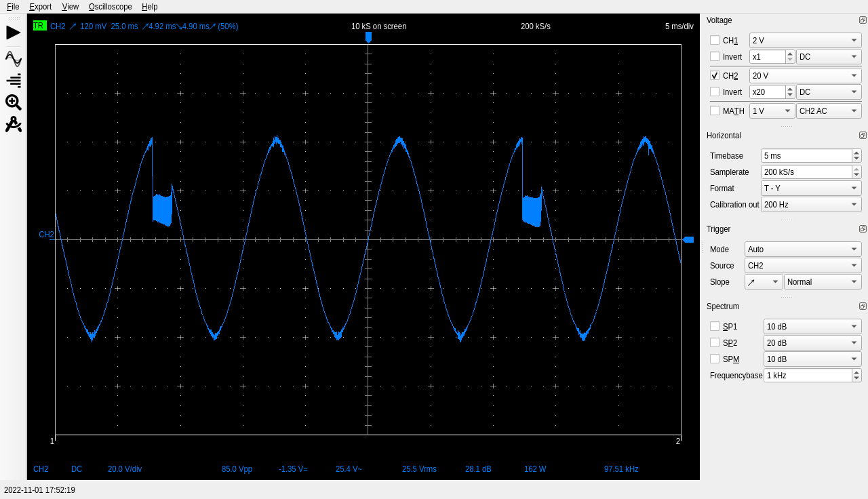Viewport: 868px width, 499px height.
Task: Open MATH mode dropdown CH2 AC
Action: pos(829,111)
